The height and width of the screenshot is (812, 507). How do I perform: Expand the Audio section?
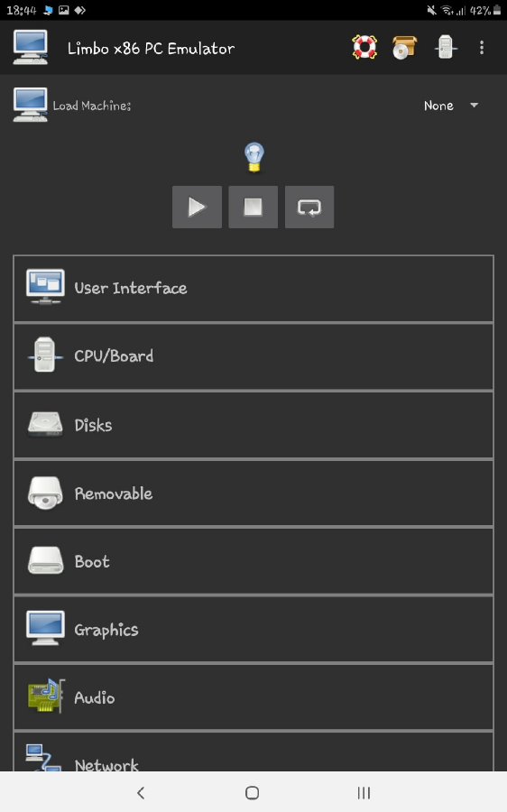coord(253,697)
